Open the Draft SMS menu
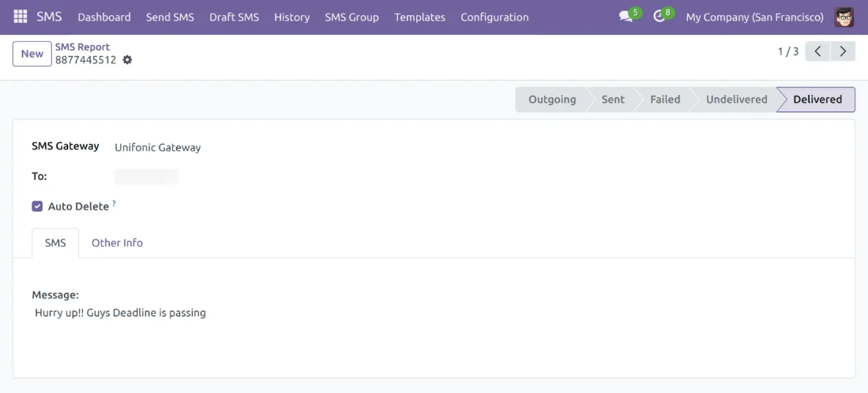This screenshot has height=393, width=868. click(x=234, y=17)
